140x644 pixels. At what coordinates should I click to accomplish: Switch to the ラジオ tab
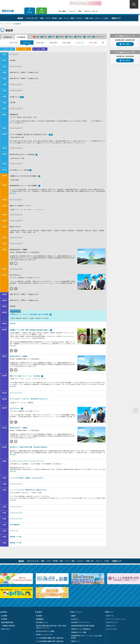point(42,11)
